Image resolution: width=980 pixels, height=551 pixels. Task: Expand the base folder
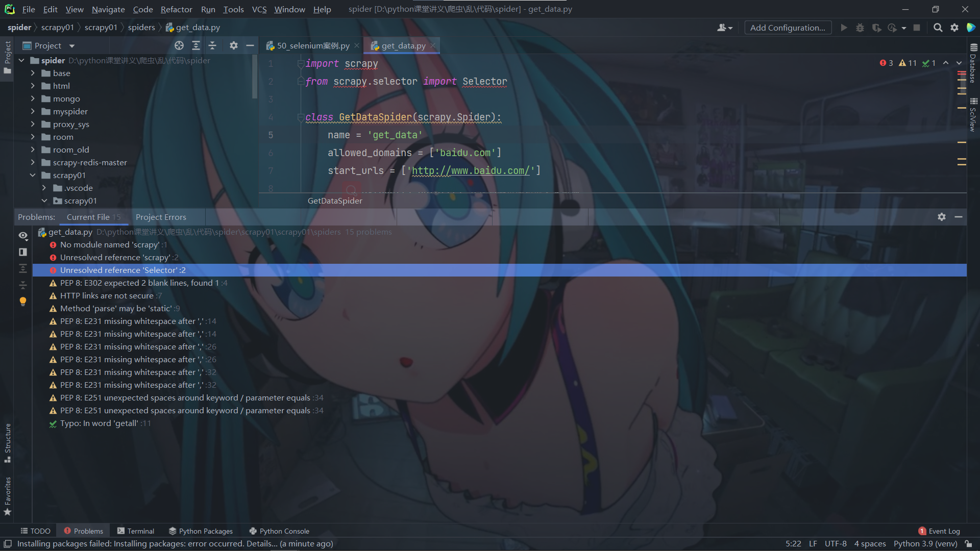33,73
